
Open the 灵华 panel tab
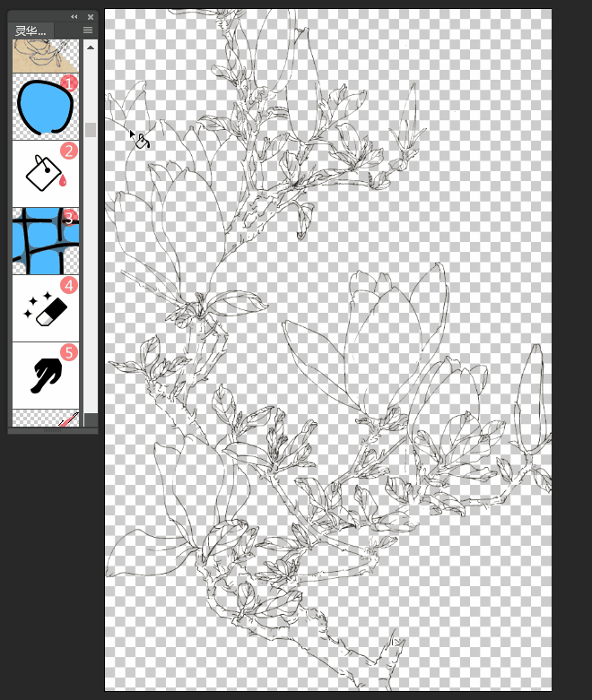(30, 30)
